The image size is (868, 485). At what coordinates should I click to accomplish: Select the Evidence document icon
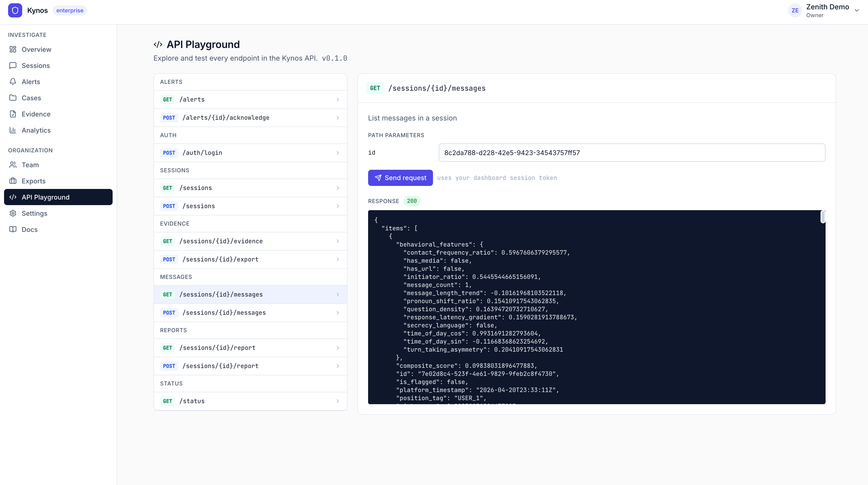pyautogui.click(x=13, y=114)
